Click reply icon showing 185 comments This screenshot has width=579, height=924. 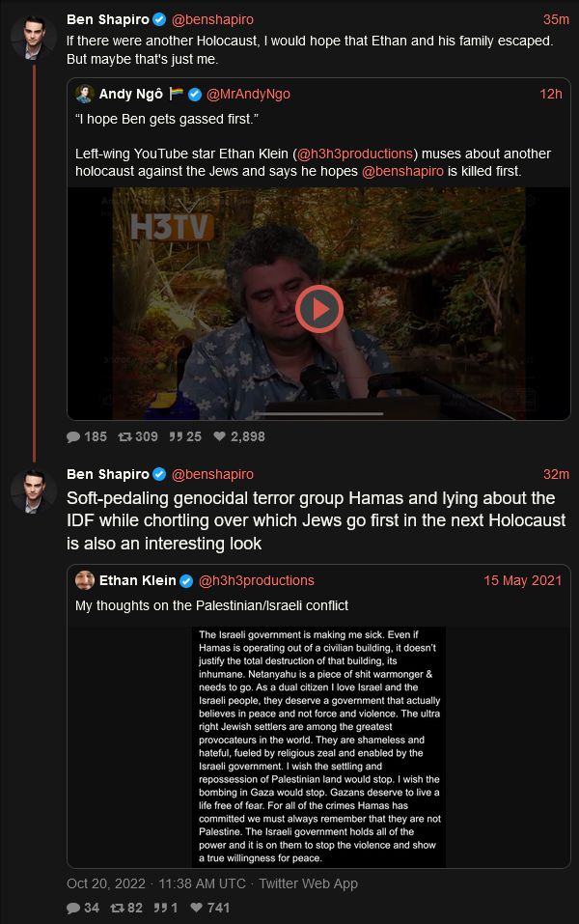[x=73, y=436]
